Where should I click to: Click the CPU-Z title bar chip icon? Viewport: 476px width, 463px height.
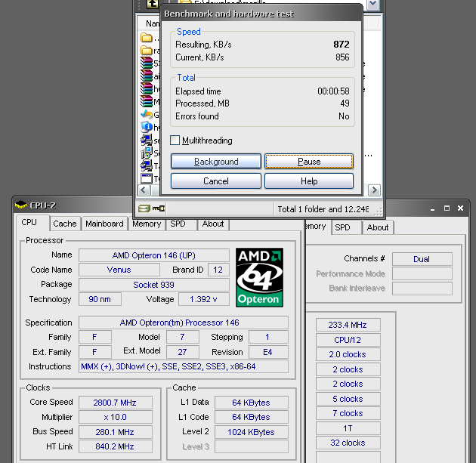point(20,205)
